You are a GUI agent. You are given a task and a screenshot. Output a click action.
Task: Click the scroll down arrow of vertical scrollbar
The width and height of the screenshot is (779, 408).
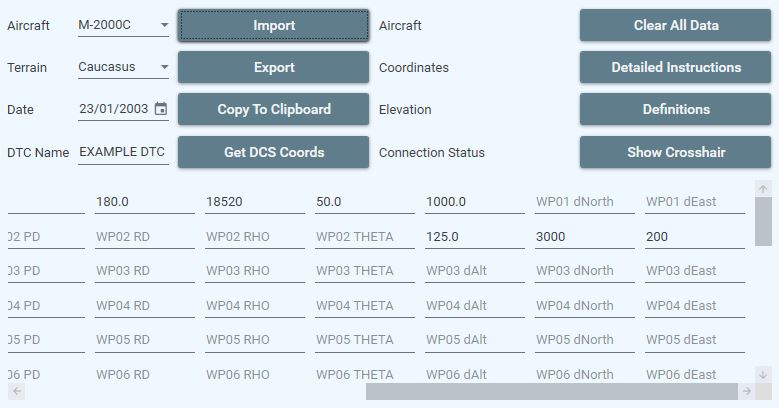tap(763, 374)
